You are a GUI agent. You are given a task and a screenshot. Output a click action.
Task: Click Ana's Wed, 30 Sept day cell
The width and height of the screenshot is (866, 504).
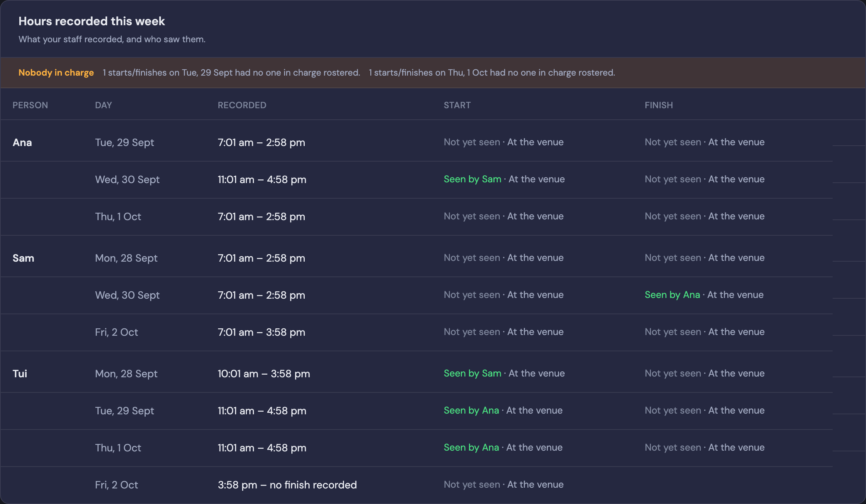(x=127, y=180)
